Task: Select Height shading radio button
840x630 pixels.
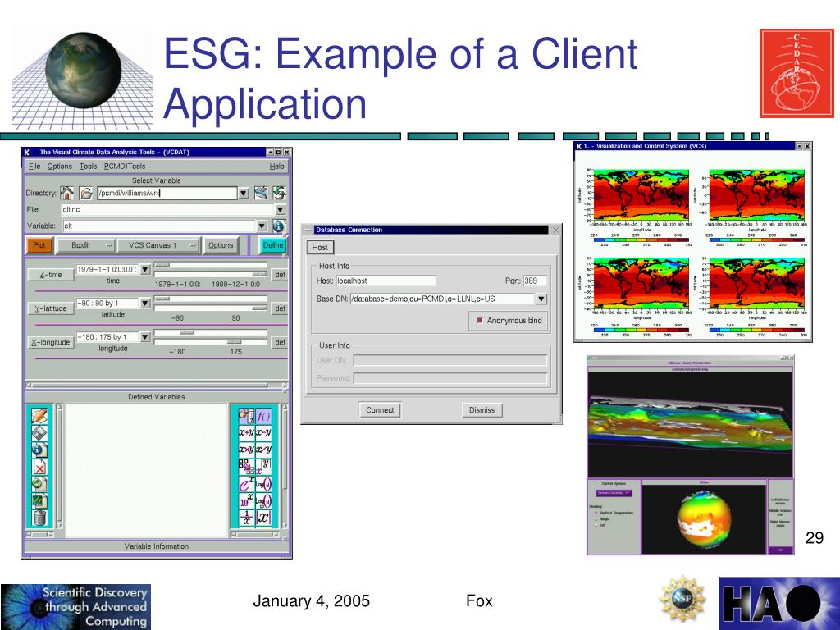Action: click(x=596, y=519)
